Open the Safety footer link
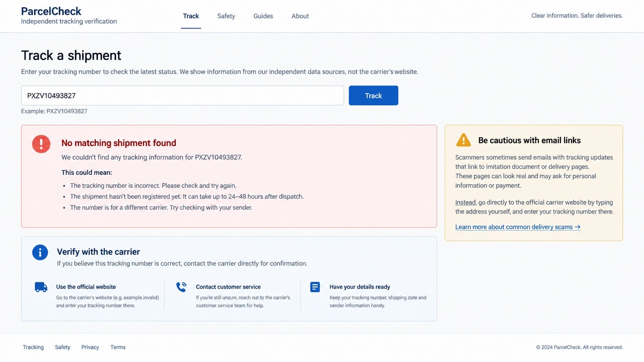Screen dimensions: 644x362 tap(62, 347)
